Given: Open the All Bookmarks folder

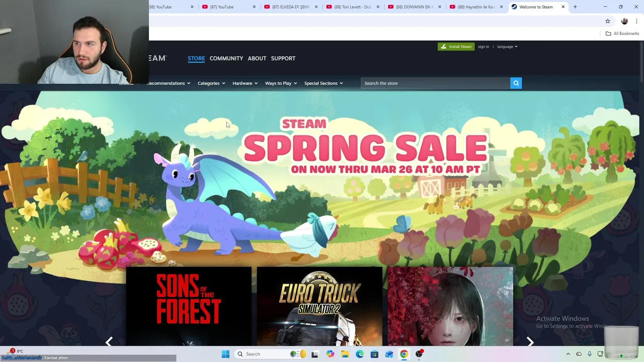Looking at the screenshot, I should coord(622,34).
